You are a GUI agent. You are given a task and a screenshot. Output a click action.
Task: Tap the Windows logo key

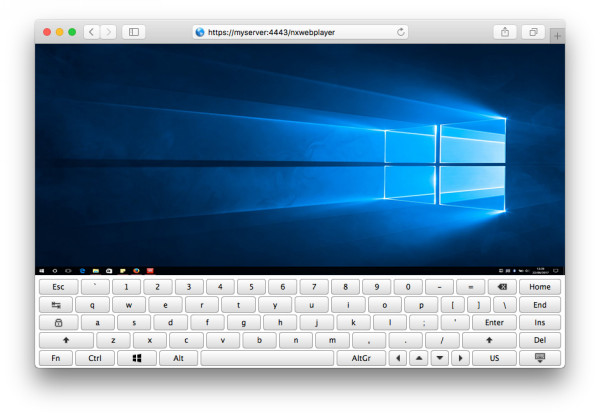coord(137,358)
